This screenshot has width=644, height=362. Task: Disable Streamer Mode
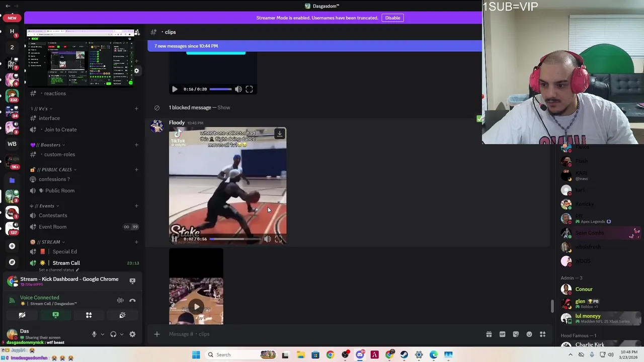(392, 18)
